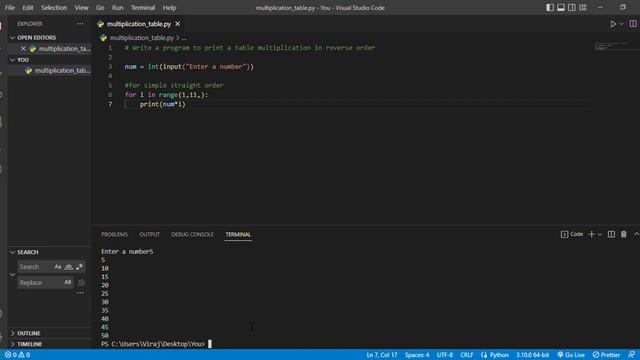Open the File menu

(10, 7)
